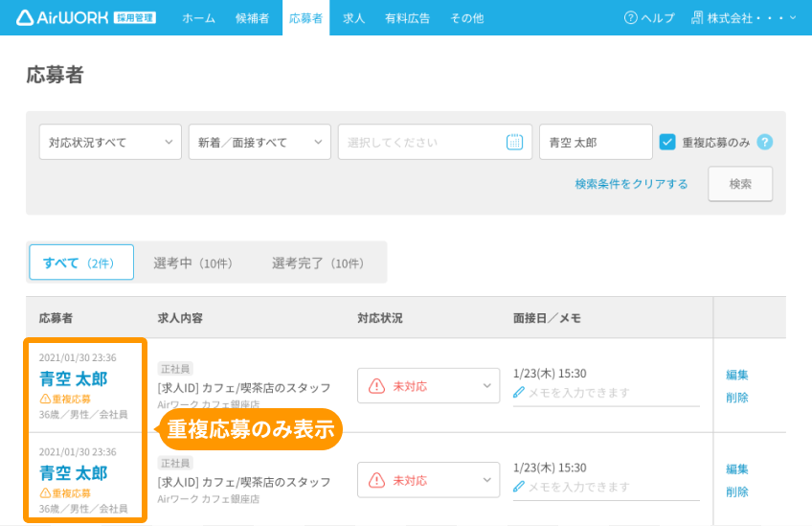The width and height of the screenshot is (812, 526).
Task: Expand the 未対応 status dropdown in second row
Action: click(x=428, y=480)
